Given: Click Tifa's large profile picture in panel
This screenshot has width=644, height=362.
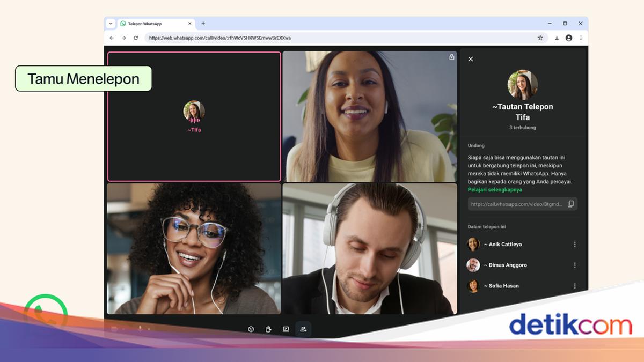Looking at the screenshot, I should coord(523,84).
